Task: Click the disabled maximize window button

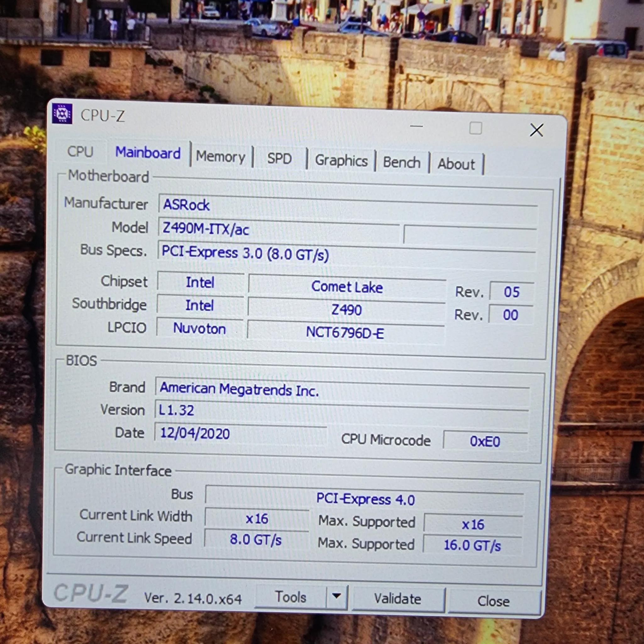Action: point(475,128)
